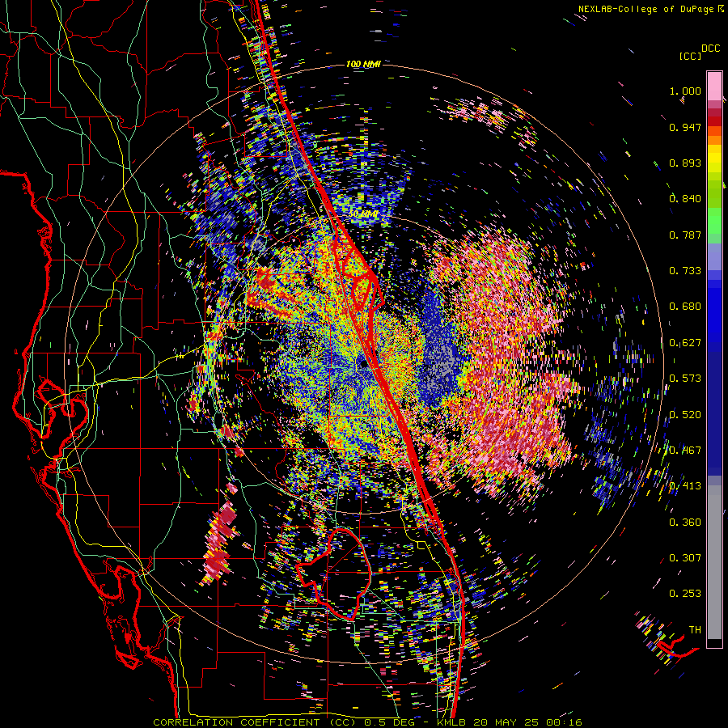The height and width of the screenshot is (728, 728).
Task: Click the DCC product label
Action: pyautogui.click(x=710, y=49)
